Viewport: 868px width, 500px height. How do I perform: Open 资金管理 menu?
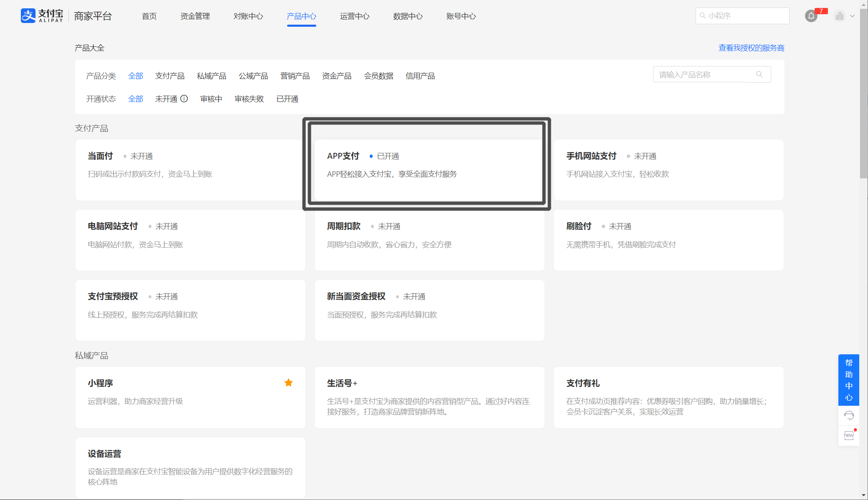click(x=195, y=16)
